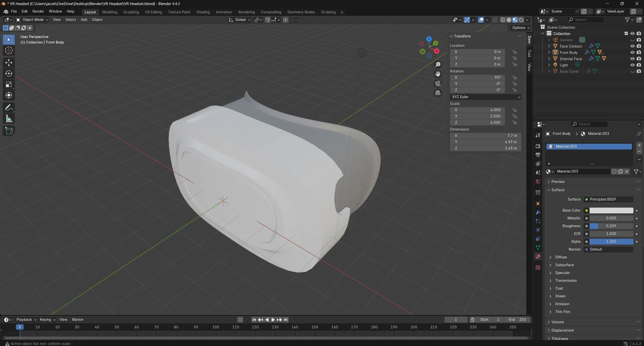Switch perspective/orthographic view grid icon
644x346 pixels.
438,93
